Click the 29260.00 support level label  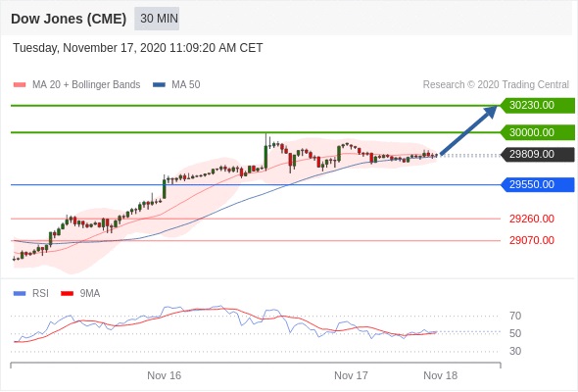pos(532,220)
